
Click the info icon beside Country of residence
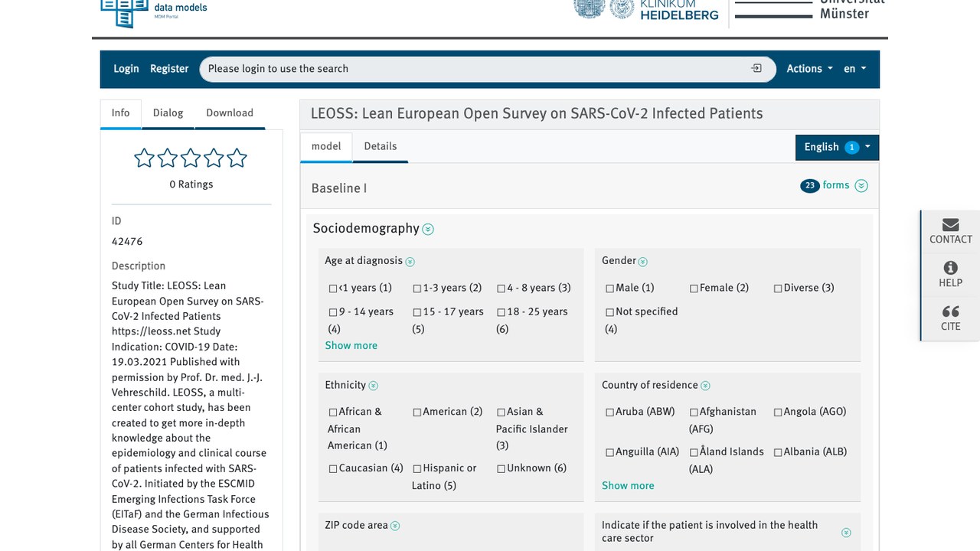point(705,386)
